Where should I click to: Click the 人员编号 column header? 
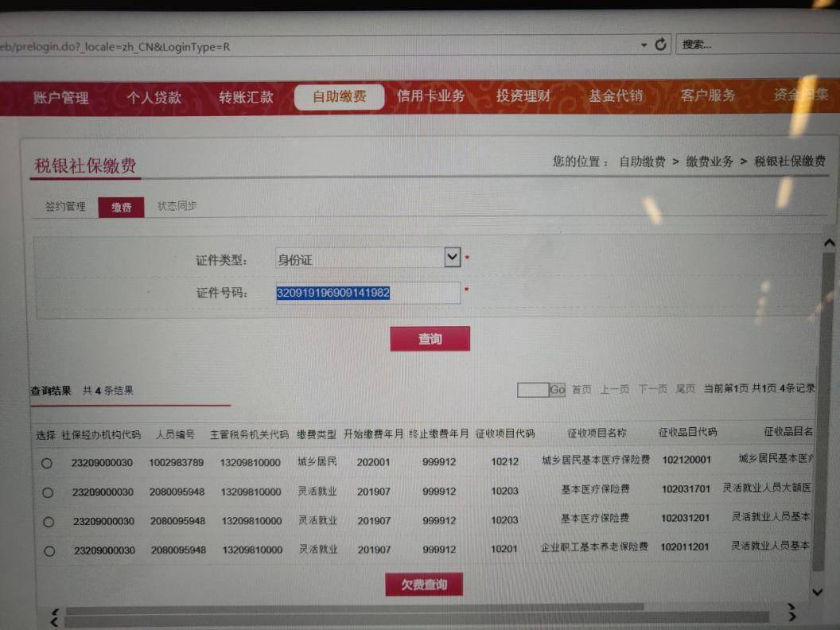tap(175, 434)
